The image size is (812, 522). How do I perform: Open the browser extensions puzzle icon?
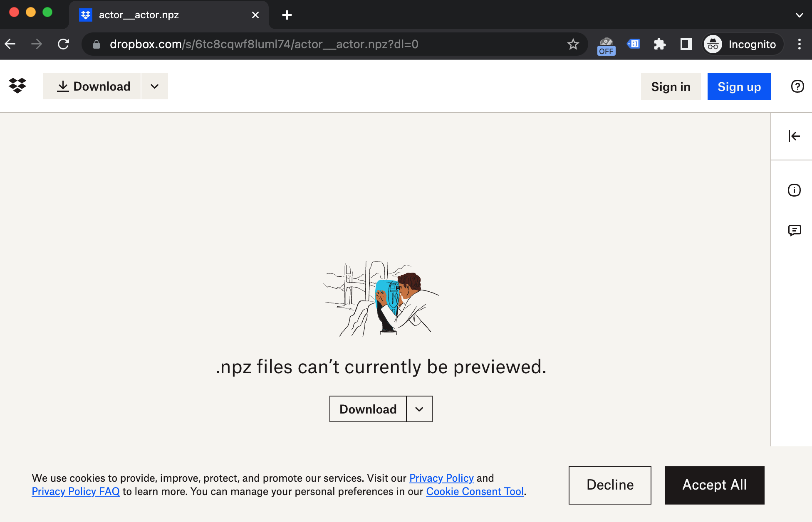(660, 44)
